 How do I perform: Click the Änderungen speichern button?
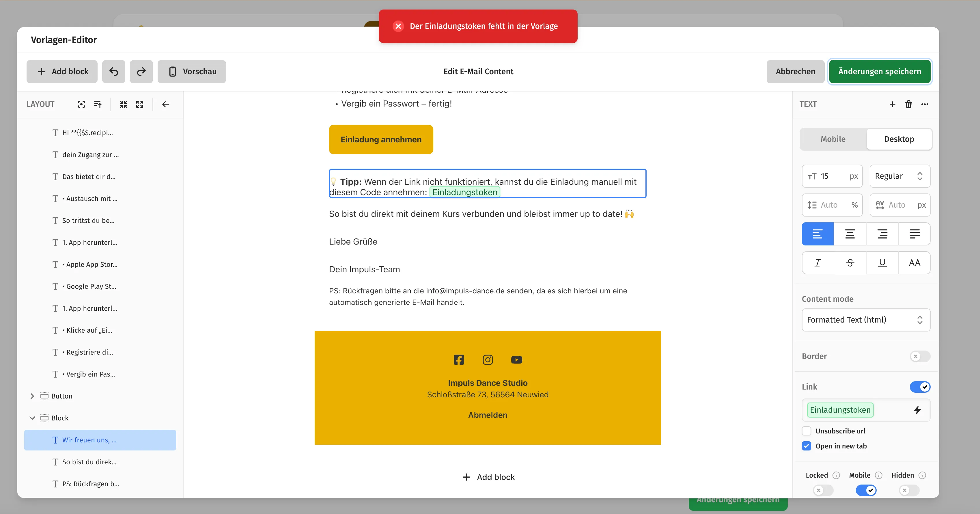pyautogui.click(x=879, y=71)
